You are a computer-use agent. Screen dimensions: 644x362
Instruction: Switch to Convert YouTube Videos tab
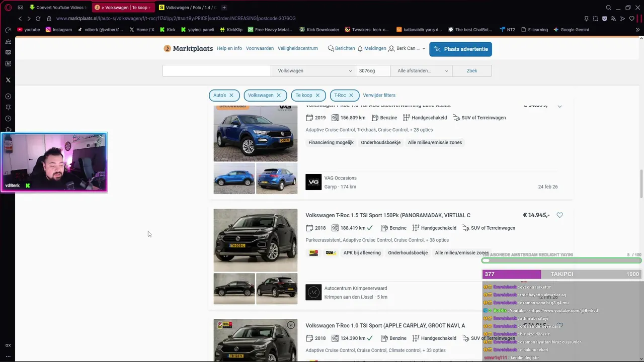click(x=58, y=8)
